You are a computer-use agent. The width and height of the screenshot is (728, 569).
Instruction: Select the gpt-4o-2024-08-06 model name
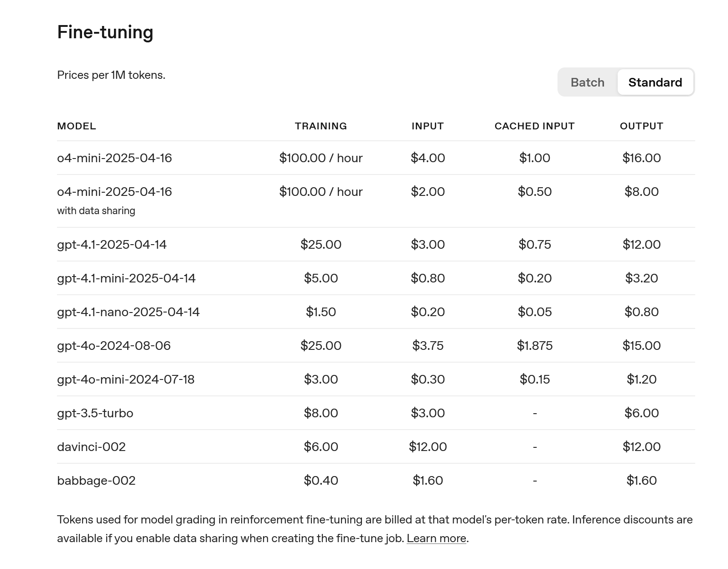click(114, 346)
